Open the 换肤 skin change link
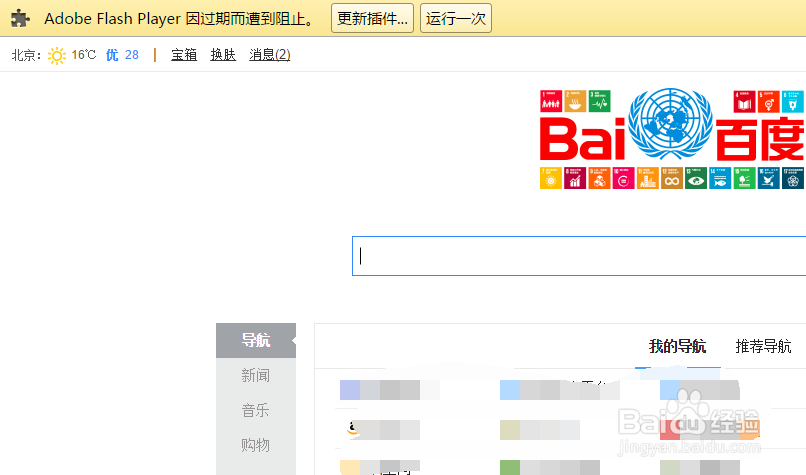 point(223,54)
